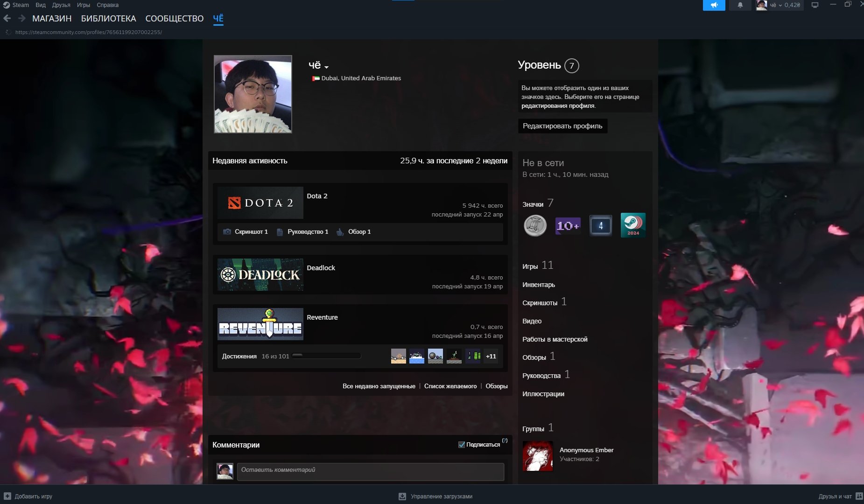Open Dota 2 Скриншот 1 link
The height and width of the screenshot is (504, 864).
click(246, 231)
